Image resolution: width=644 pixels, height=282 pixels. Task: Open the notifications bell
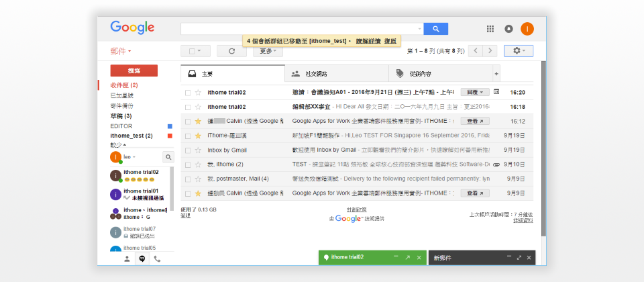tap(508, 29)
